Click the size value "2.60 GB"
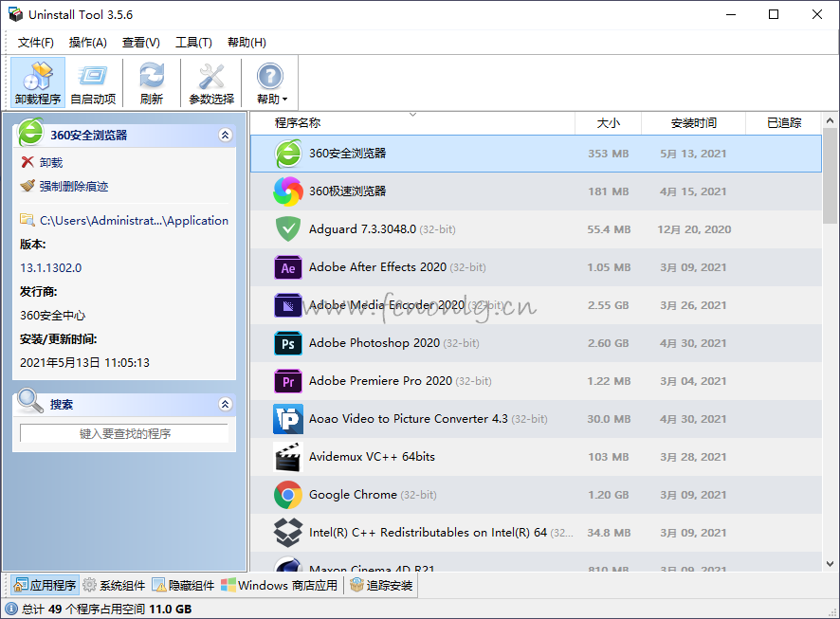Screen dimensions: 840x619 608,343
